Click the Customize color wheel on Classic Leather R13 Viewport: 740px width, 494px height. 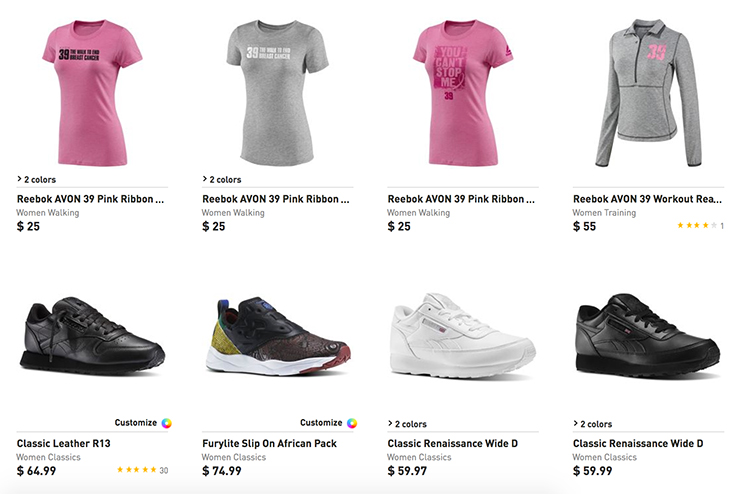click(167, 423)
